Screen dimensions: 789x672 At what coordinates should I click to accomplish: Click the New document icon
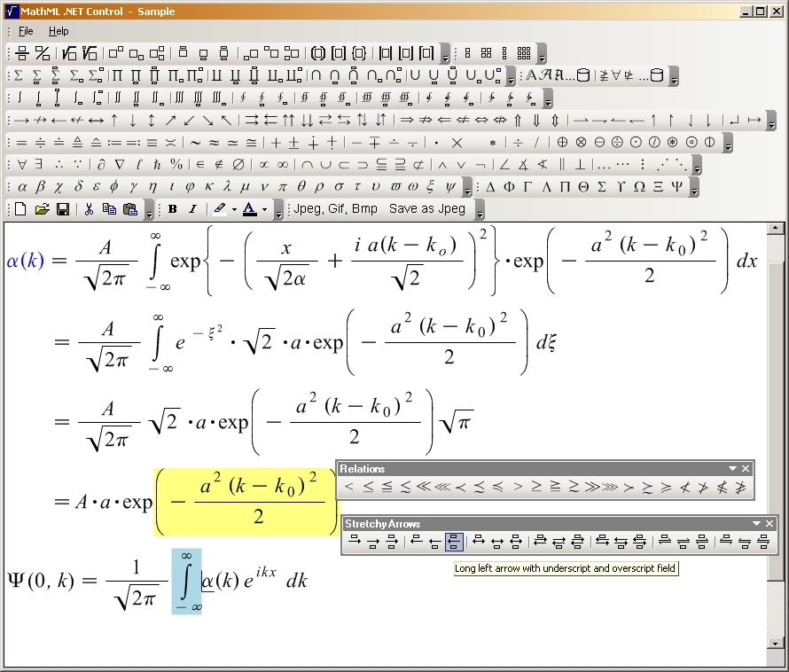tap(20, 209)
